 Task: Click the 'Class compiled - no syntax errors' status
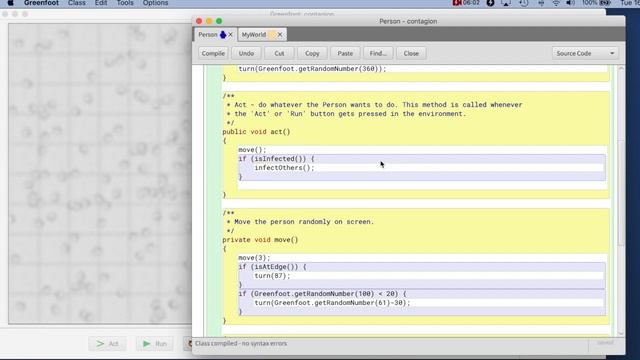(x=241, y=343)
